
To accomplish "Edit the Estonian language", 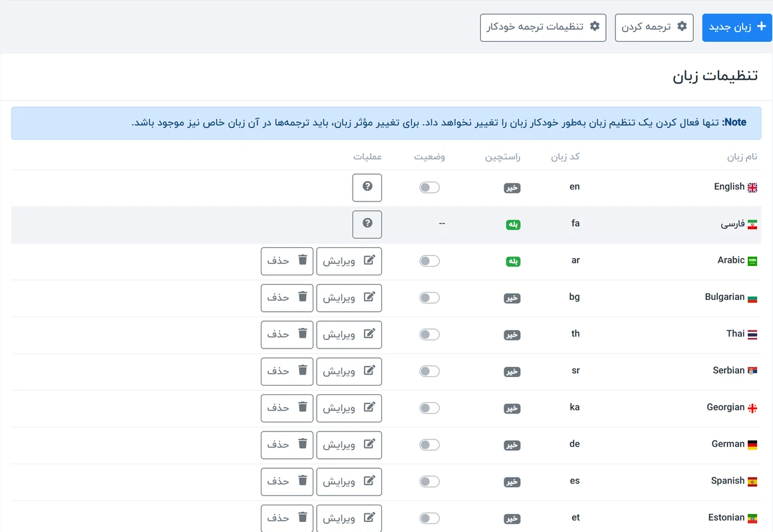I will (349, 518).
